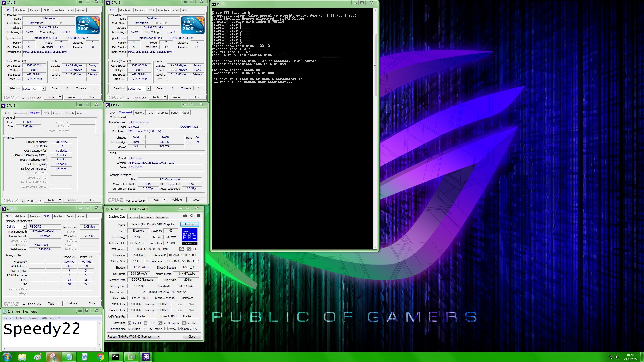Viewport: 644px width, 362px height.
Task: Open the Socket #2 selection dropdown
Action: 139,88
